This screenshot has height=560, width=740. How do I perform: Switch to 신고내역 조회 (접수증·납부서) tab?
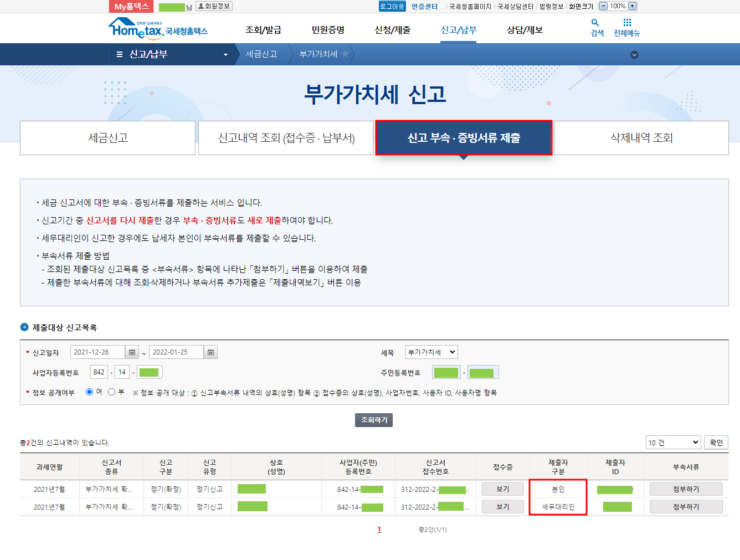286,138
